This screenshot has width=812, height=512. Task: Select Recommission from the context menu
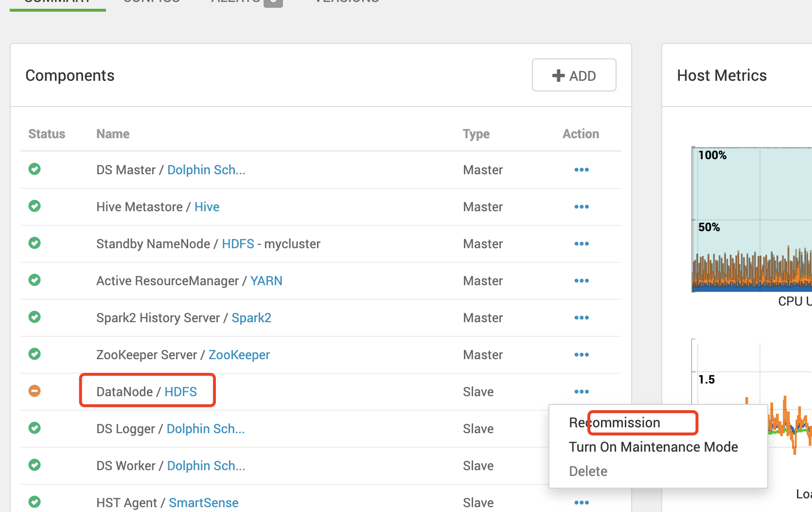614,422
